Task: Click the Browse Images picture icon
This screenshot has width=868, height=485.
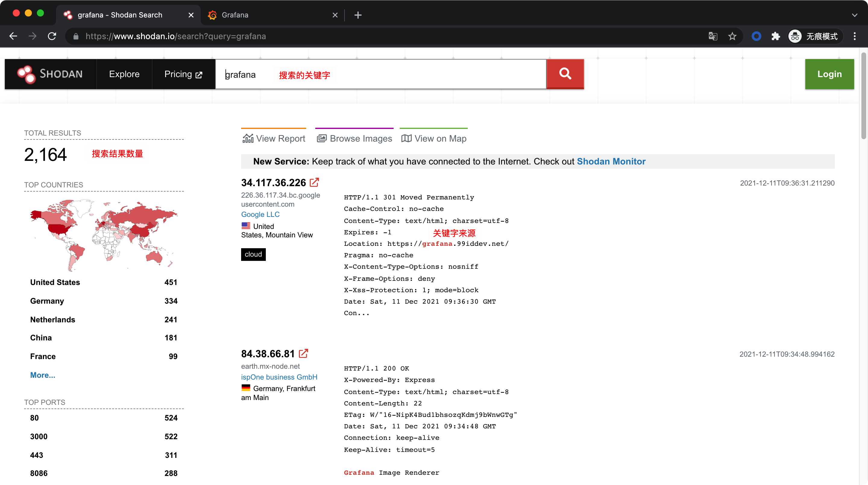Action: (x=322, y=139)
